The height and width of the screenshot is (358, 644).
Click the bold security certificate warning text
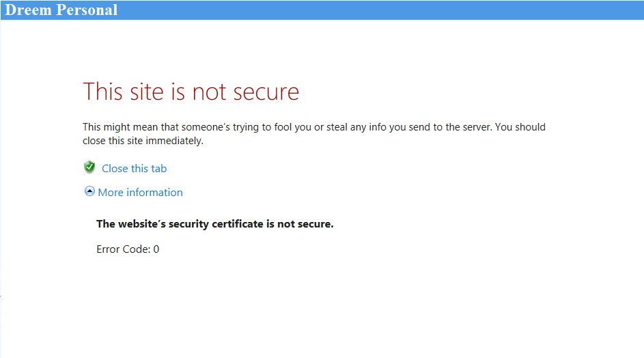[214, 224]
